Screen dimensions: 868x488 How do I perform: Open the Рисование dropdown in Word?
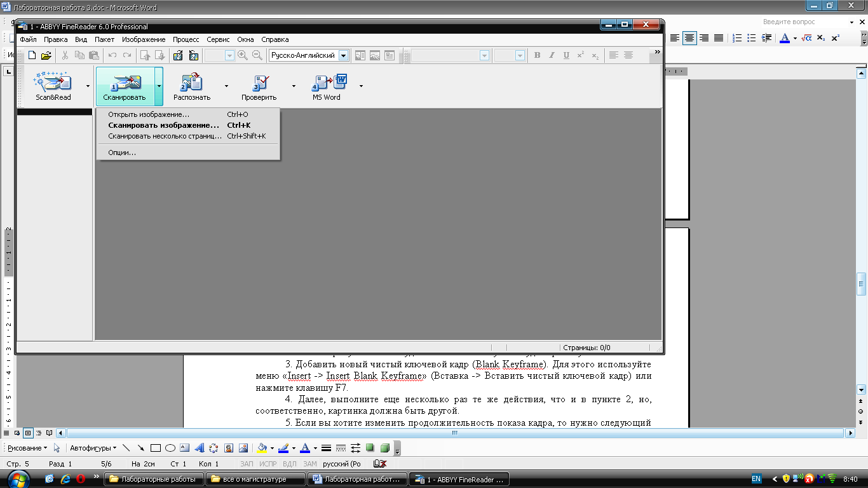pyautogui.click(x=27, y=448)
